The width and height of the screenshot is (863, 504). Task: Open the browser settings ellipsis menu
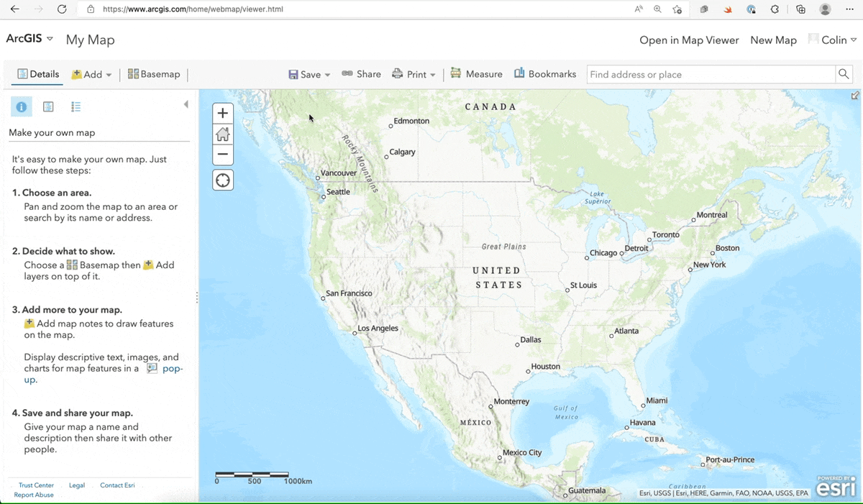[x=850, y=9]
